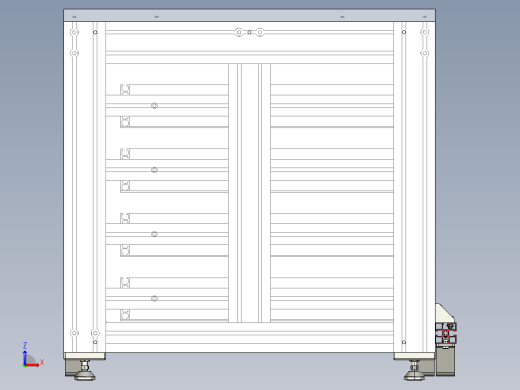Select the gray top plate of the cabinet
This screenshot has height=390, width=520.
click(x=249, y=15)
